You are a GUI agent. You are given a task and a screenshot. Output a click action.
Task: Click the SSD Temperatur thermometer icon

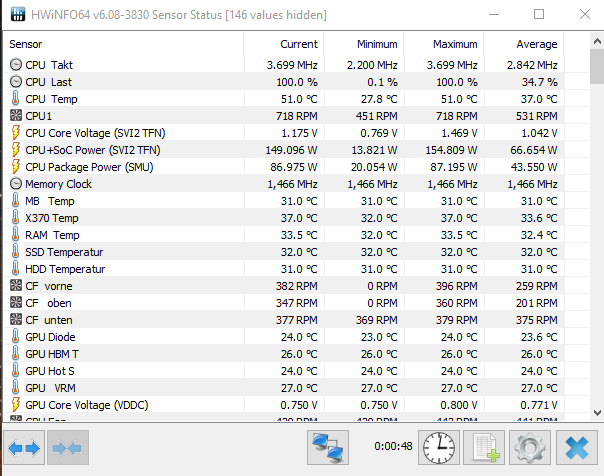coord(15,251)
